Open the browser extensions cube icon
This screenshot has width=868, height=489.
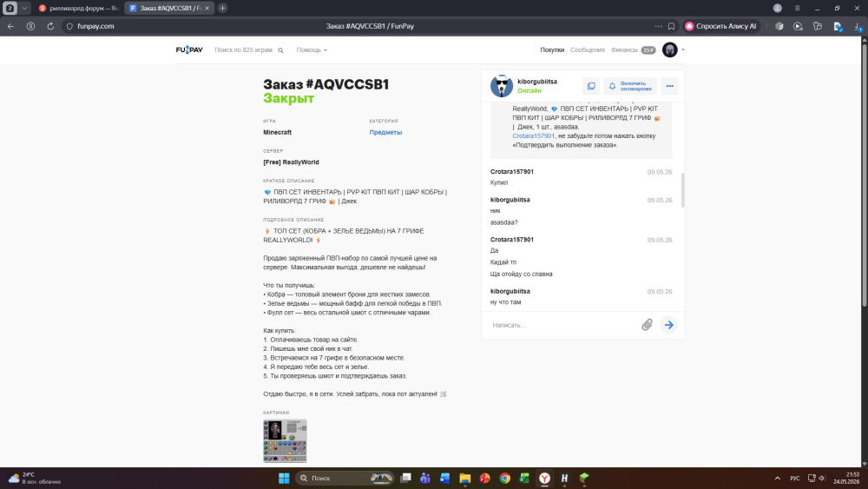[779, 26]
